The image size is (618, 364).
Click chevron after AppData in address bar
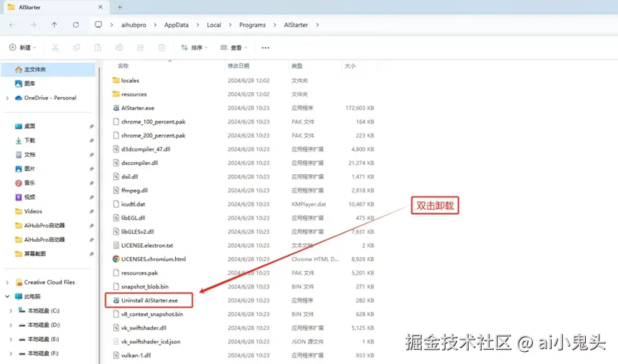coord(197,25)
